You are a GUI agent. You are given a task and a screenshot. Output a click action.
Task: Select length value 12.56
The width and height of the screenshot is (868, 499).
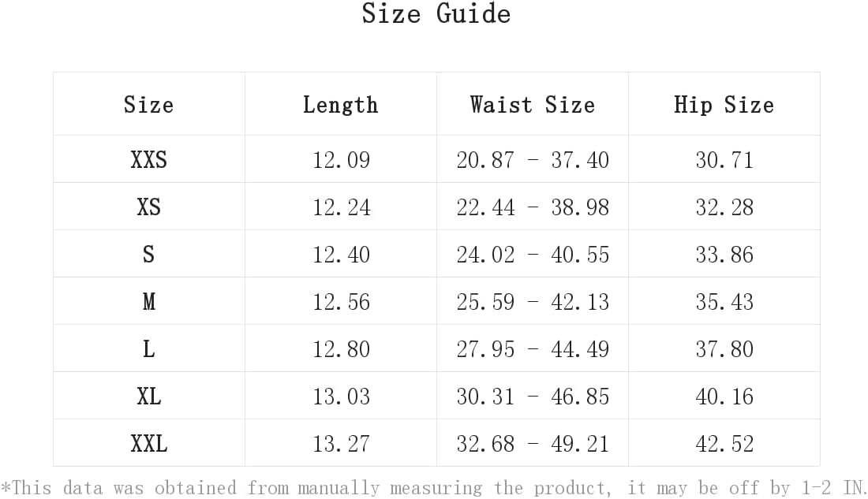point(341,302)
